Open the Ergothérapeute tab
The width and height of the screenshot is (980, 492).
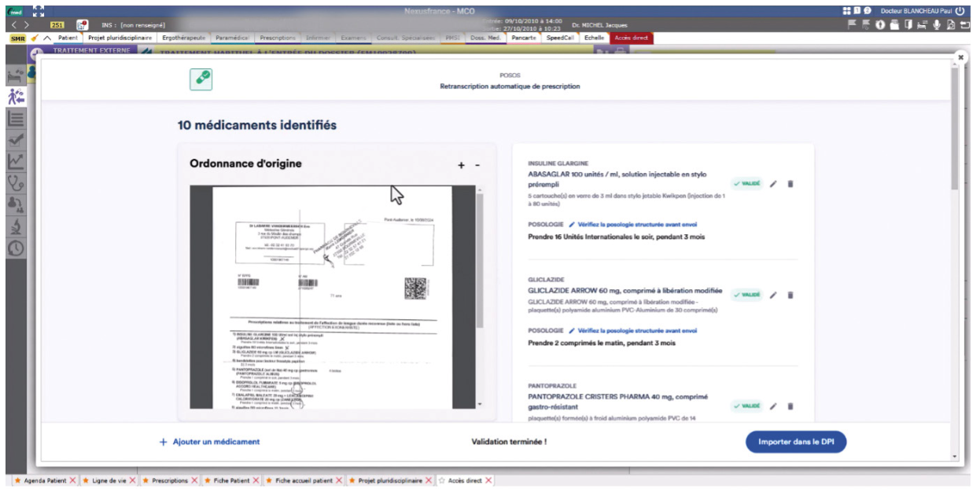coord(183,38)
